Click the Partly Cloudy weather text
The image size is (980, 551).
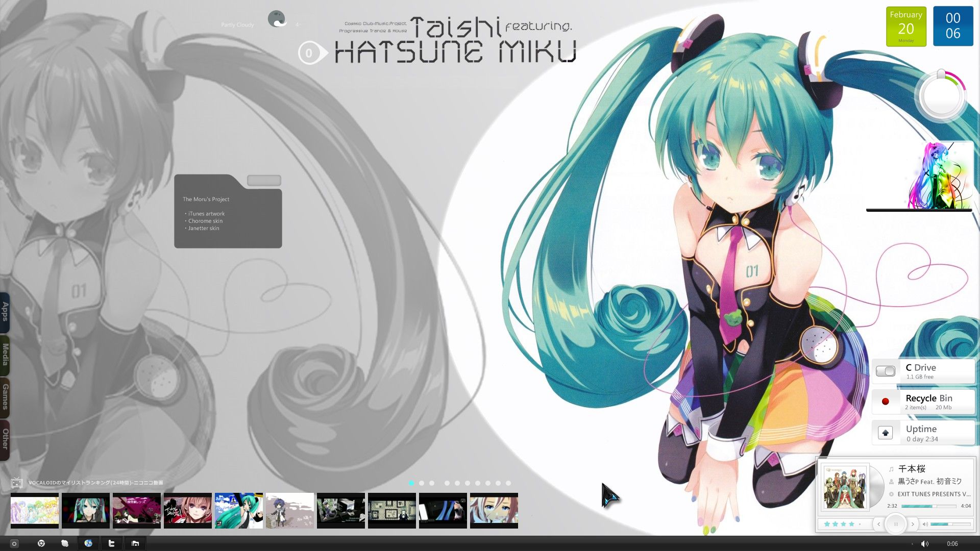coord(237,24)
